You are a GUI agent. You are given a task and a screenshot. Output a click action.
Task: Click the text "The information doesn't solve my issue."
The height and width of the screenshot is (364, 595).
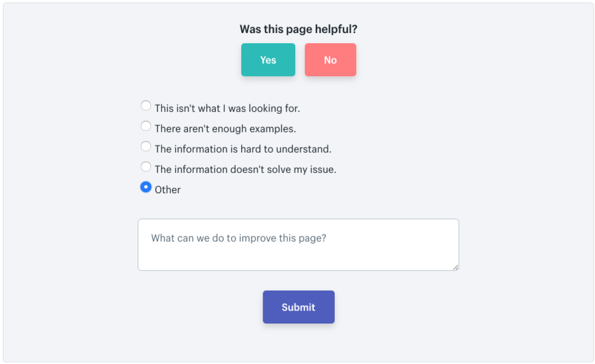pos(245,170)
